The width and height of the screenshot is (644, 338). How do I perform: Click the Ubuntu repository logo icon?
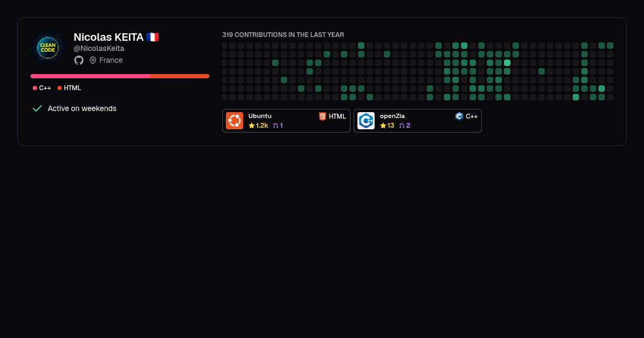click(235, 121)
